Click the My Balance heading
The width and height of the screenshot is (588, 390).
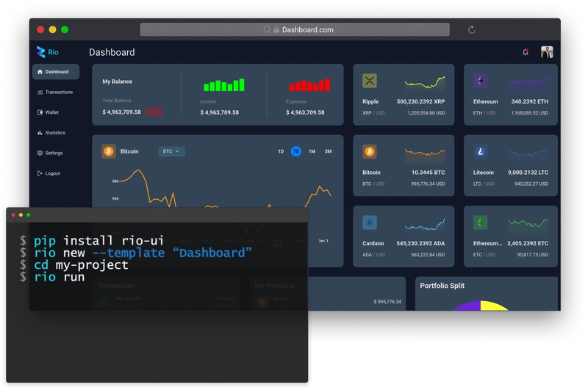click(118, 82)
